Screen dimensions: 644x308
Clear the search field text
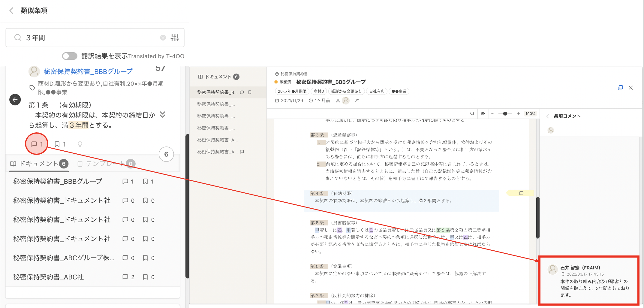pos(163,38)
